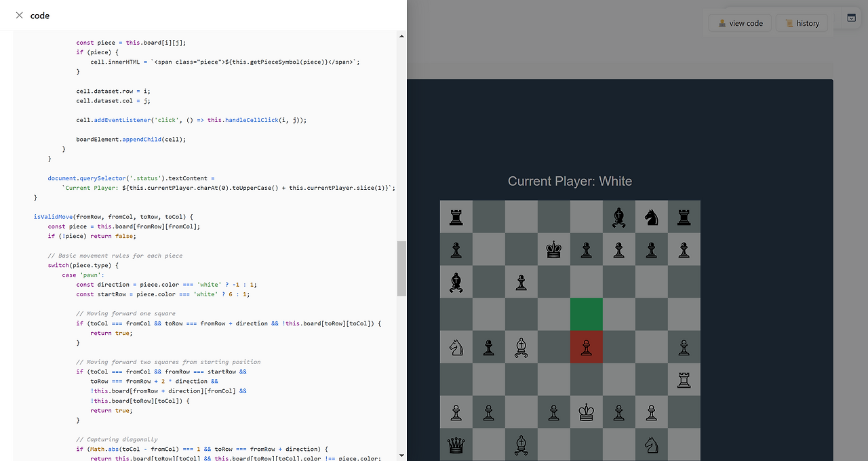Image resolution: width=868 pixels, height=461 pixels.
Task: Select the pawn on f2
Action: [x=619, y=412]
